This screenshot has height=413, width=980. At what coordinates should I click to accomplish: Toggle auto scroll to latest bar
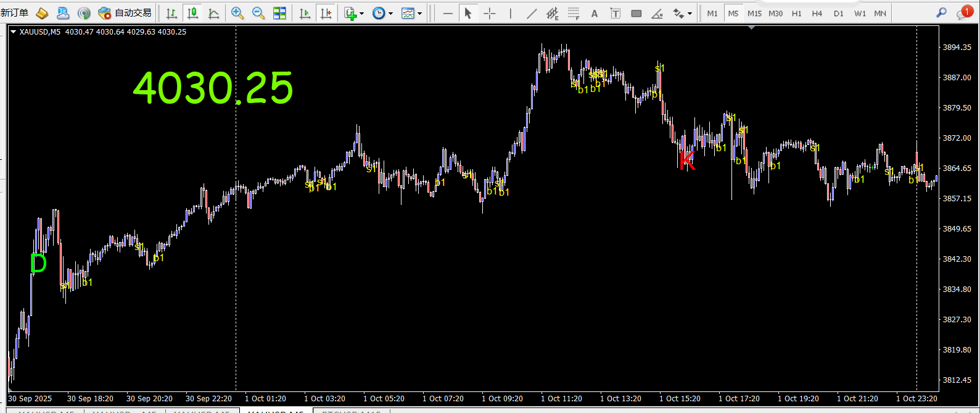(x=305, y=13)
